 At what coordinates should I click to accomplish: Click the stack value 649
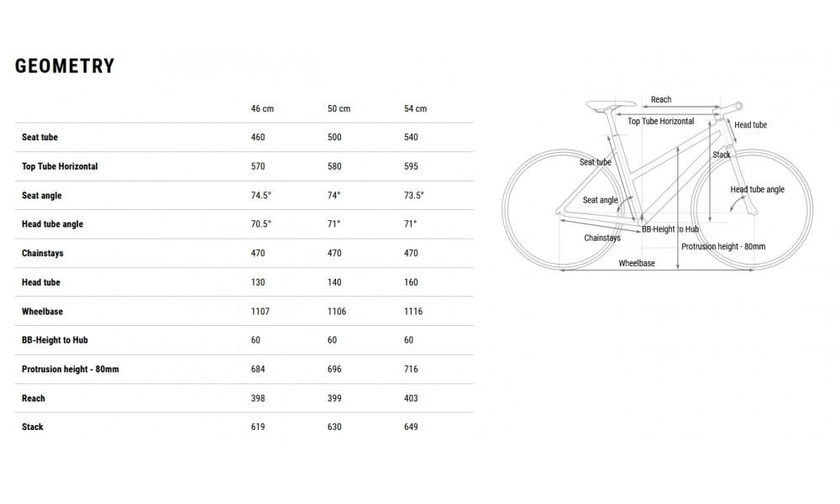click(411, 428)
